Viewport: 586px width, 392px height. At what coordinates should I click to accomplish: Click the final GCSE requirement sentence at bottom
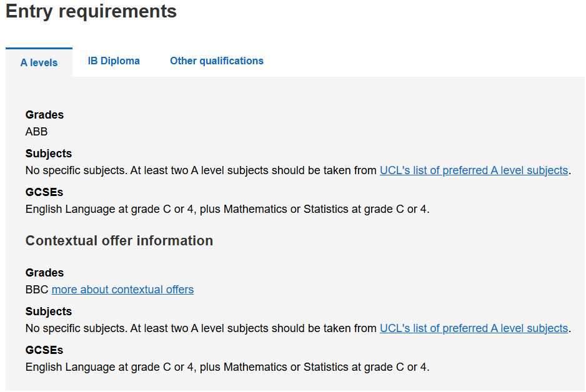(x=227, y=367)
